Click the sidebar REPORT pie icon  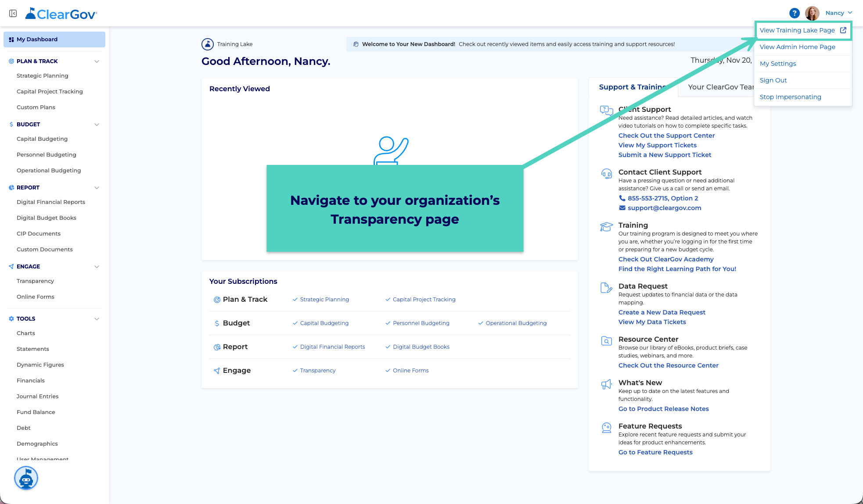point(11,188)
